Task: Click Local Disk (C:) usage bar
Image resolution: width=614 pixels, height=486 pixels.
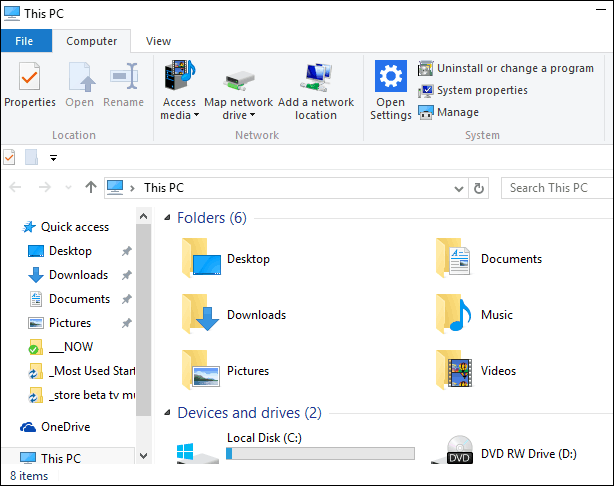Action: pyautogui.click(x=320, y=453)
